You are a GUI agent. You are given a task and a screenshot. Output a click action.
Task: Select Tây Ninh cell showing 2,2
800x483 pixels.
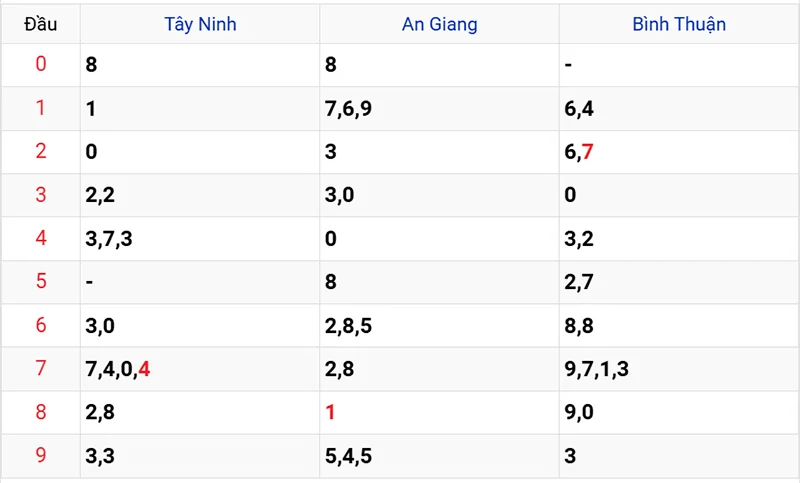click(x=100, y=195)
